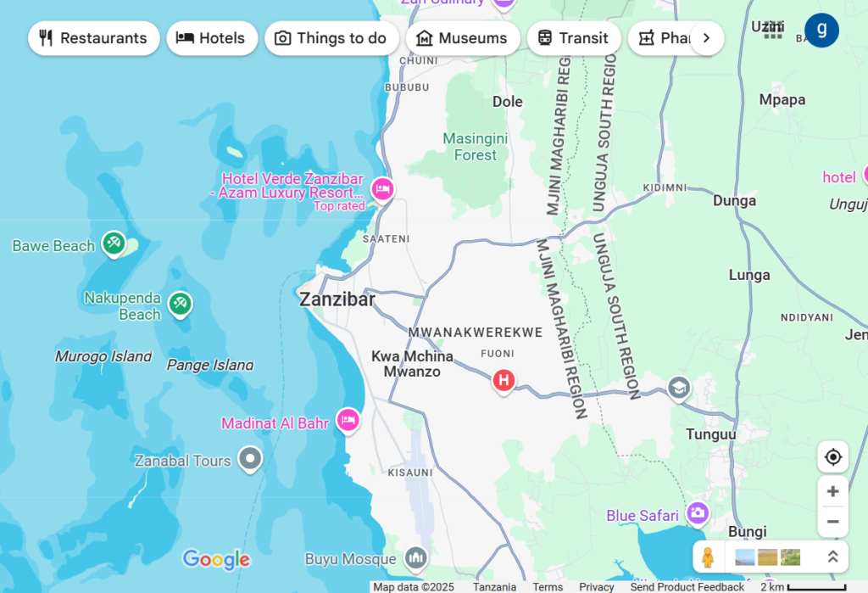
Task: Expand the map layers panel chevron
Action: (x=833, y=557)
